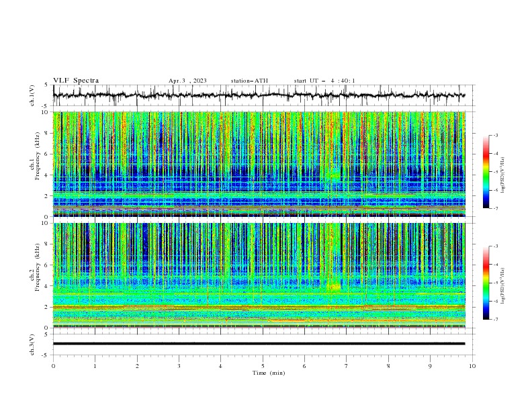Click the ch.1 spectrogram panel

pos(259,164)
